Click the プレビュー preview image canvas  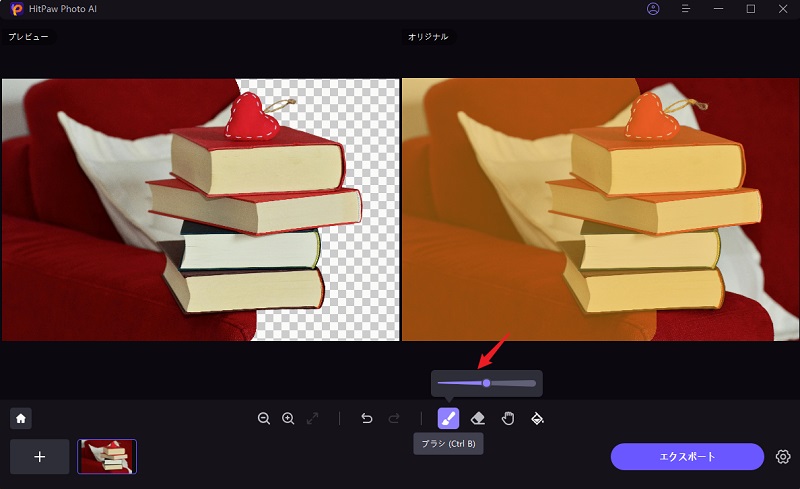(x=200, y=210)
